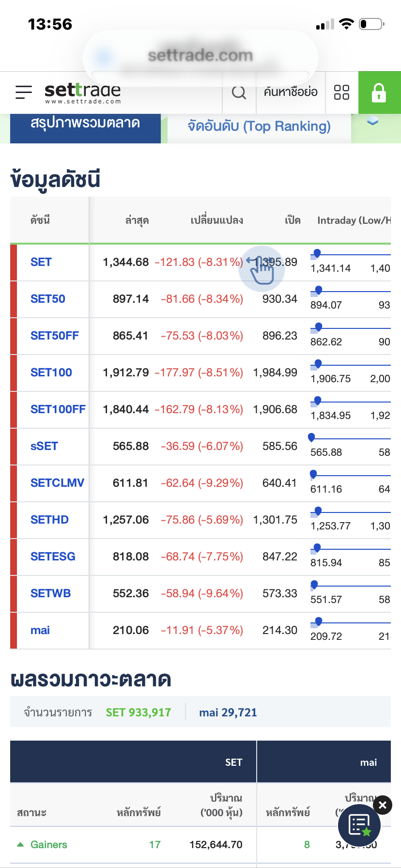
Task: Expand the layered chevron beside Top Ranking
Action: coord(372,121)
